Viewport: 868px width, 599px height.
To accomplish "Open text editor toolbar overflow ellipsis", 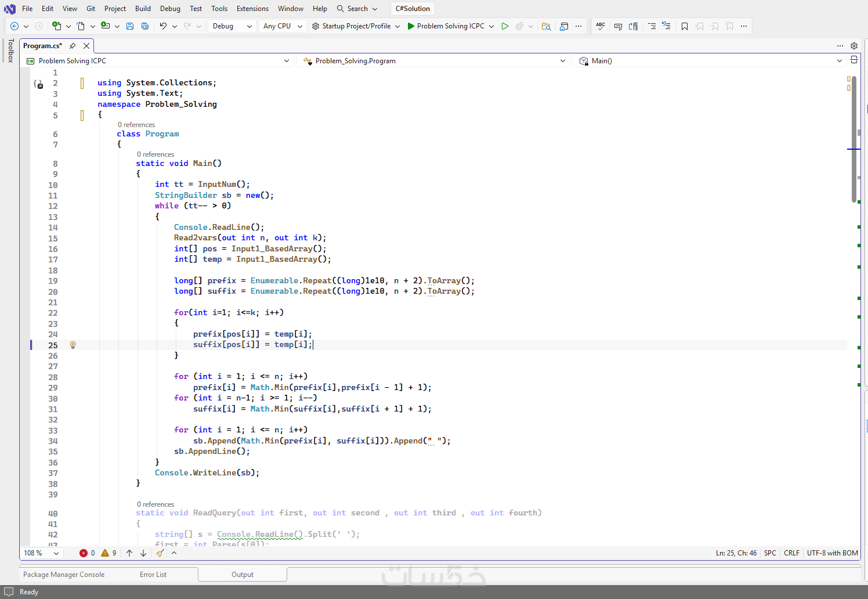I will [744, 26].
